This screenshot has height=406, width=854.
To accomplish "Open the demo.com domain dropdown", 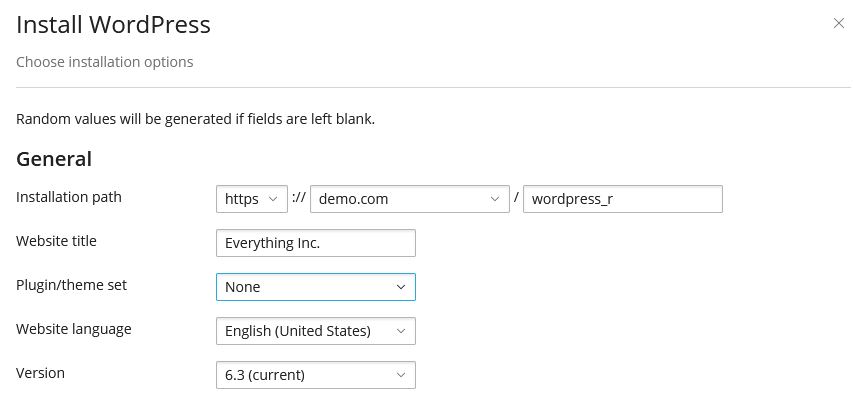I will pos(410,199).
